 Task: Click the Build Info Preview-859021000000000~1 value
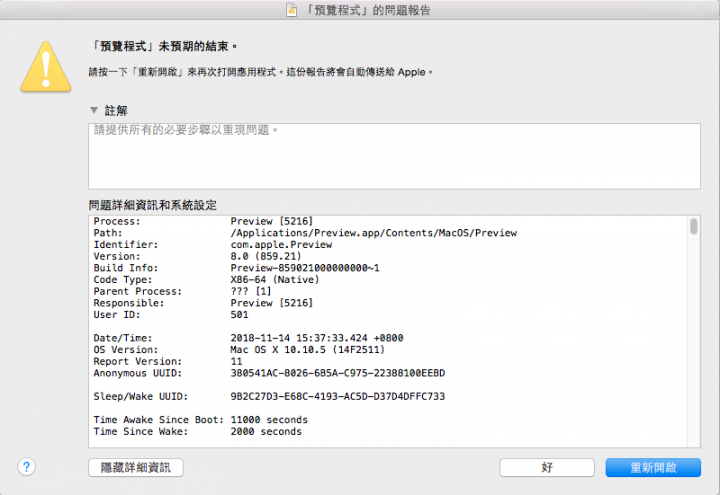[x=305, y=268]
